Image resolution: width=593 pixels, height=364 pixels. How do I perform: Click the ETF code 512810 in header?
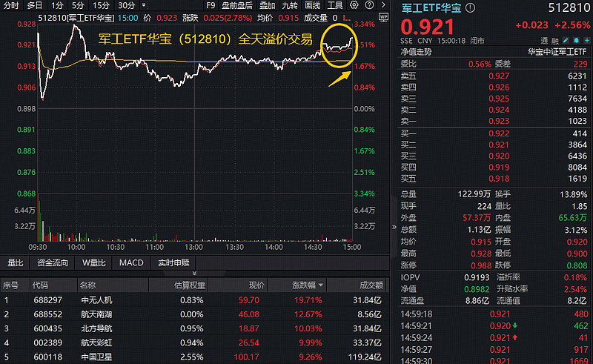pos(569,7)
